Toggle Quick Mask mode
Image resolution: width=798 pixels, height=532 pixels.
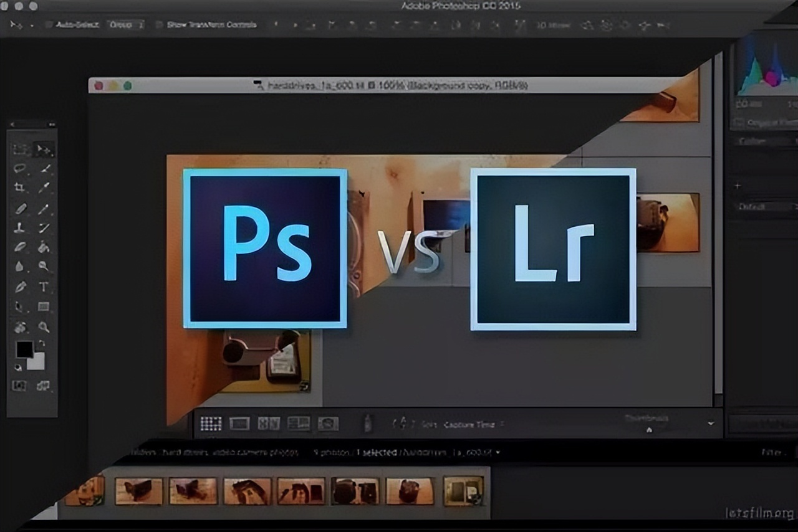[x=20, y=386]
